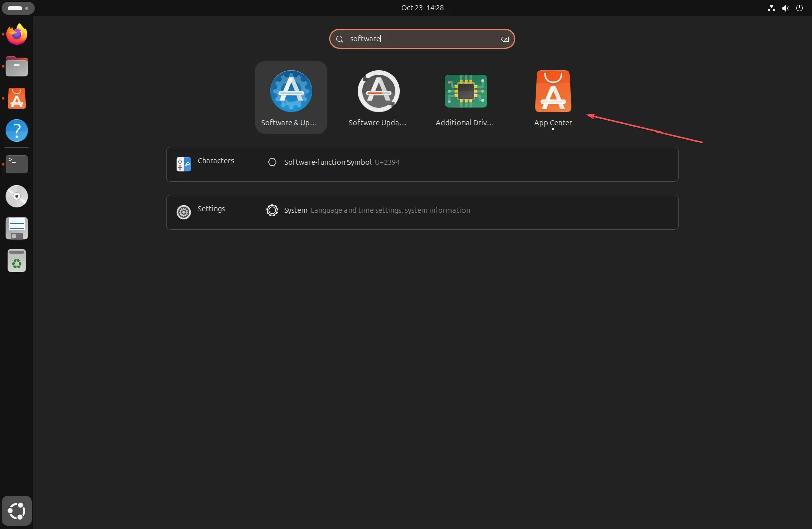Screen dimensions: 812x529
Task: Open the Terminal from the dock
Action: coord(17,164)
